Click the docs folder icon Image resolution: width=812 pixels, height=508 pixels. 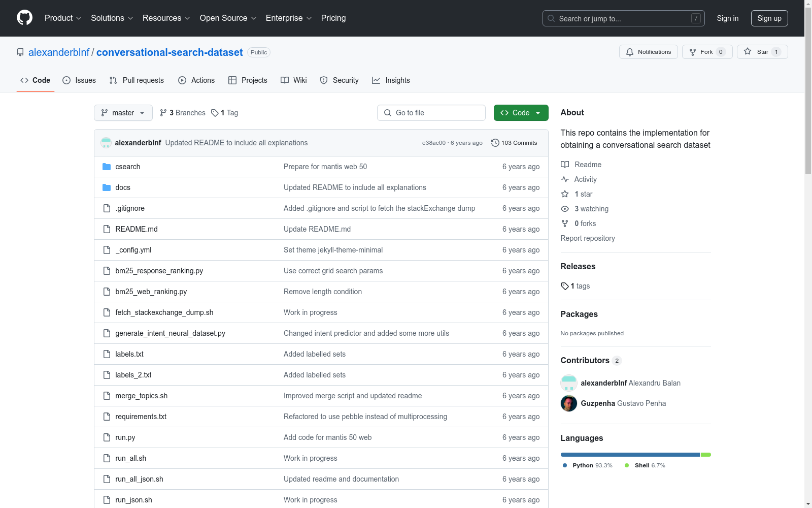(107, 187)
